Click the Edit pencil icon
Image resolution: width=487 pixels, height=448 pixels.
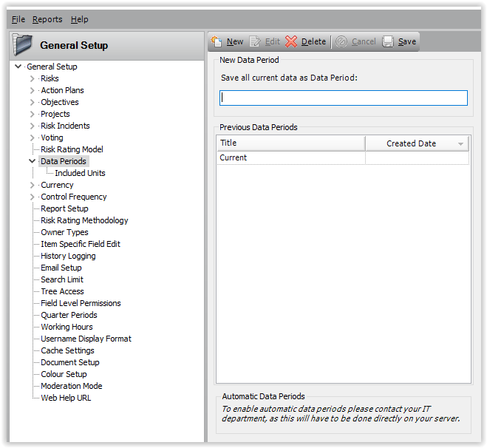[x=255, y=41]
